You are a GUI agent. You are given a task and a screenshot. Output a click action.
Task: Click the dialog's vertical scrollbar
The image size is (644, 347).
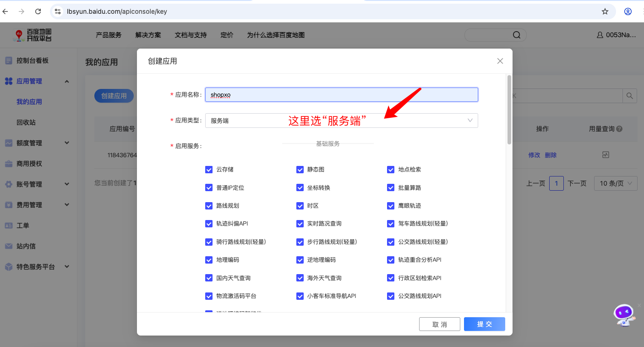pyautogui.click(x=509, y=110)
